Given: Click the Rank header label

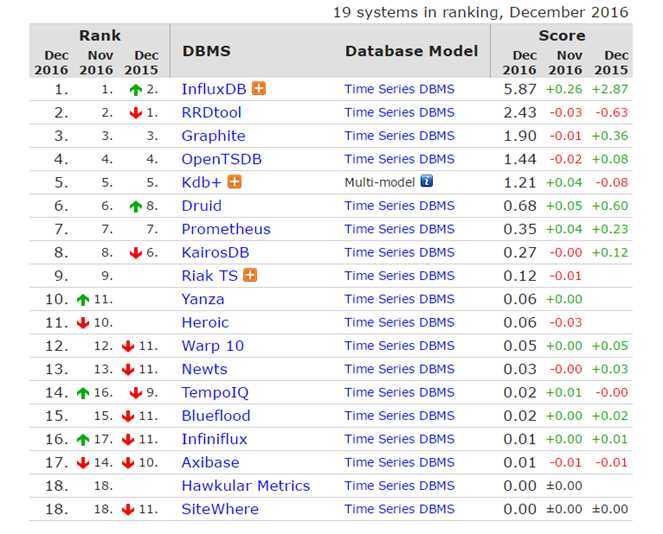Looking at the screenshot, I should point(100,36).
